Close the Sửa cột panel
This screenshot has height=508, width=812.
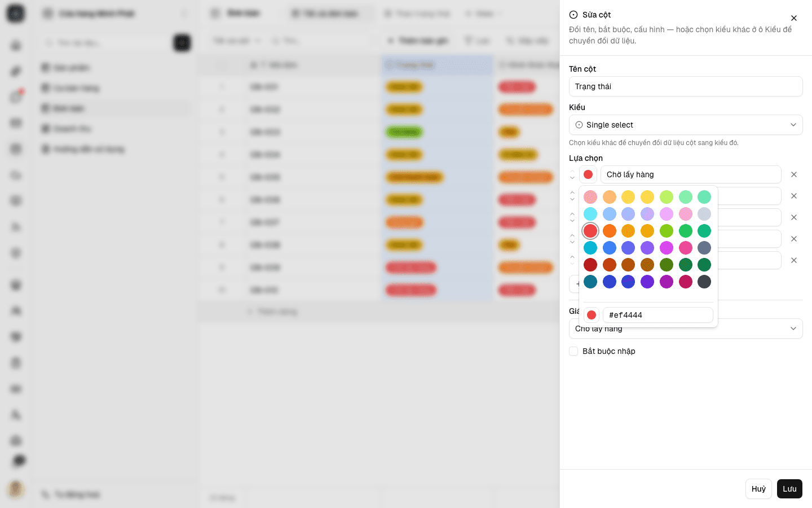point(794,18)
